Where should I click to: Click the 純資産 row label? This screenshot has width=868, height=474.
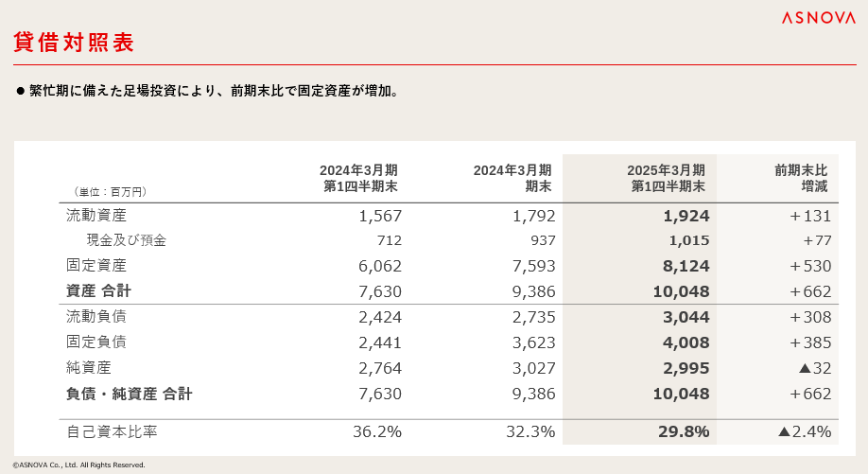point(89,368)
